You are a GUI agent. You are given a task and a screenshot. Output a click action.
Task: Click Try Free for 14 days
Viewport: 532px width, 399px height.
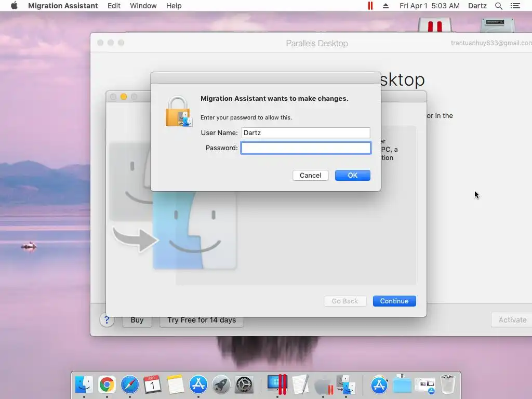[x=202, y=320]
